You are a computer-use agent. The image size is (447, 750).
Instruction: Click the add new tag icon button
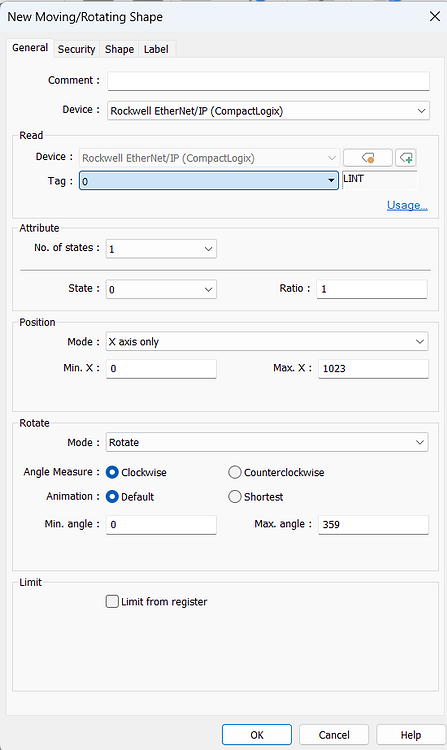click(406, 157)
